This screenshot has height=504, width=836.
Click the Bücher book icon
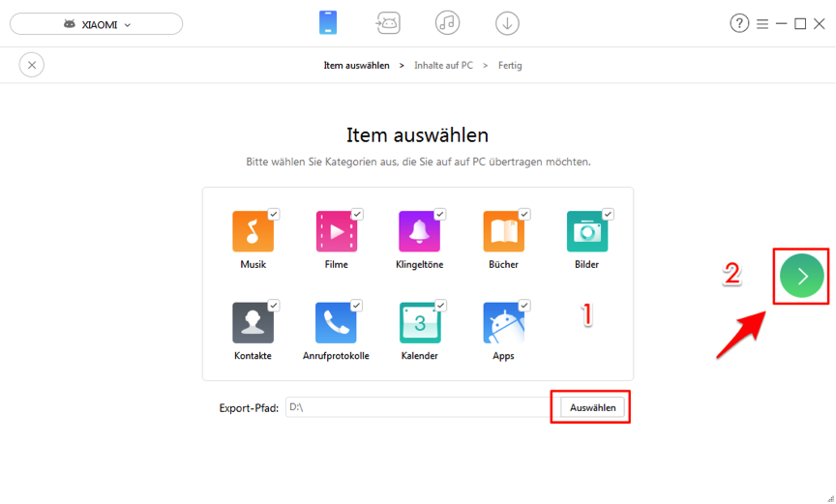[x=503, y=231]
